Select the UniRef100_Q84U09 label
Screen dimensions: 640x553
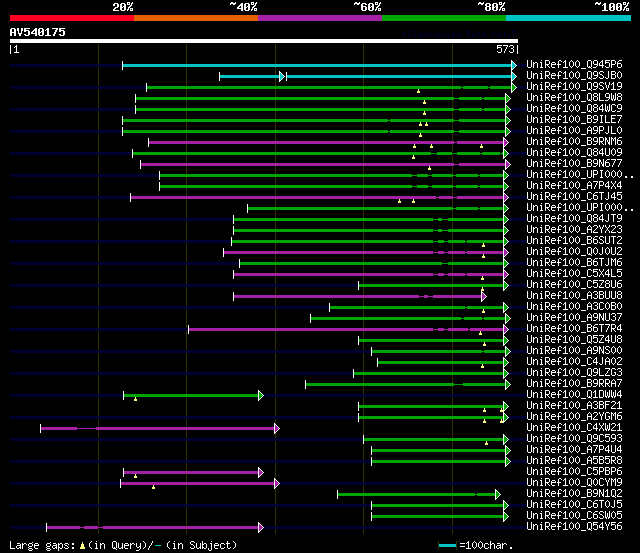coord(574,153)
